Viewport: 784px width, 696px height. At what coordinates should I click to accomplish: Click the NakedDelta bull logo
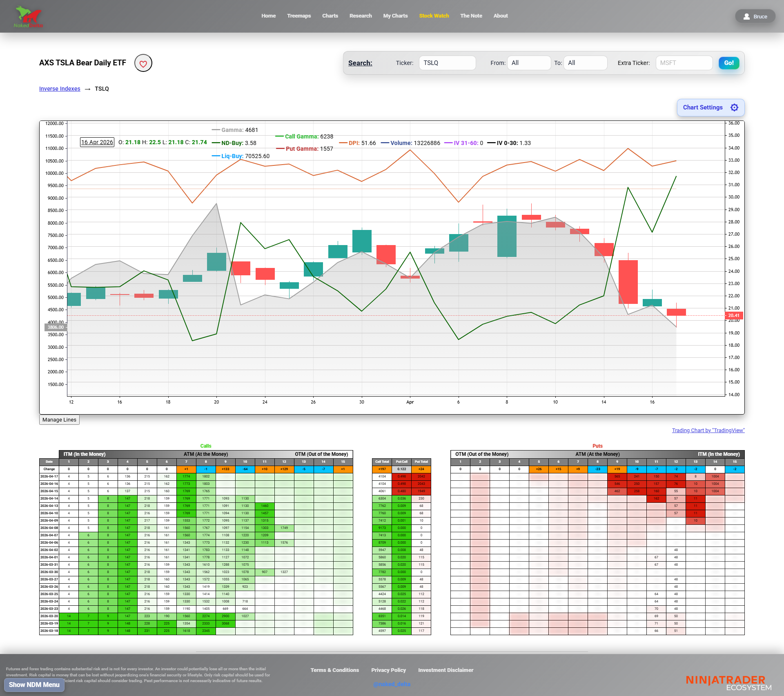(28, 17)
